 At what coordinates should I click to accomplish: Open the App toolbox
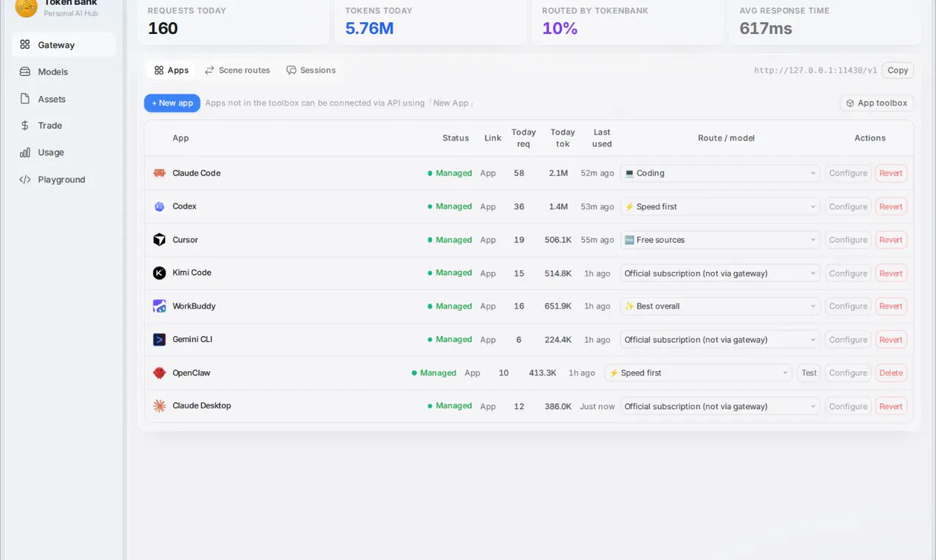[876, 103]
